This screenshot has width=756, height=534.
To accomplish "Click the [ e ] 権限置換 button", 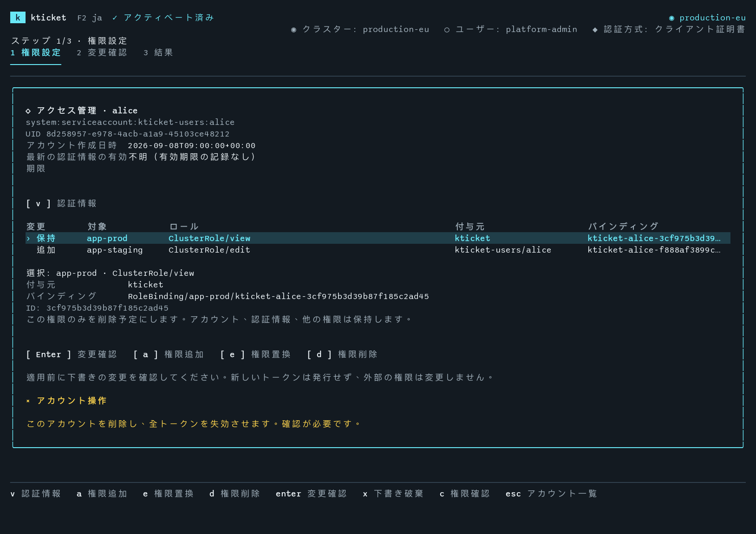I will coord(255,354).
